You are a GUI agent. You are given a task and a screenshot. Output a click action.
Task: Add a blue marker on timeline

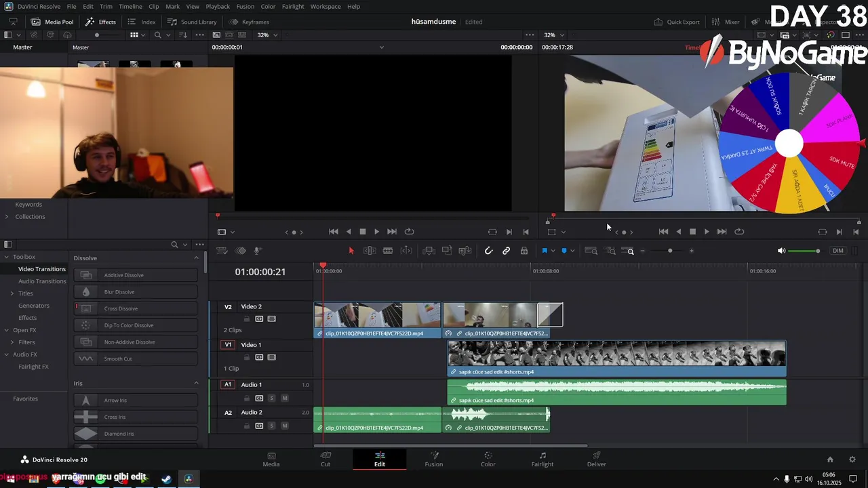click(564, 251)
